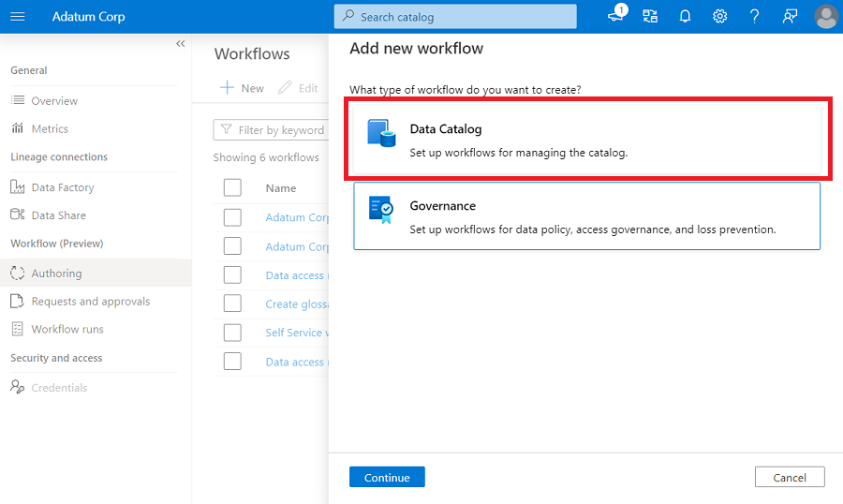Tick the select-all checkbox in header row

click(232, 188)
